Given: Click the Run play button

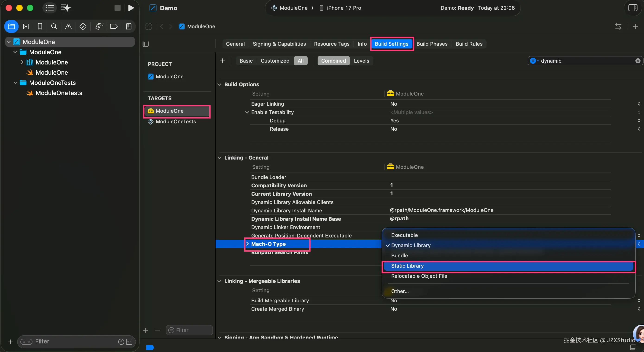Looking at the screenshot, I should (x=131, y=8).
